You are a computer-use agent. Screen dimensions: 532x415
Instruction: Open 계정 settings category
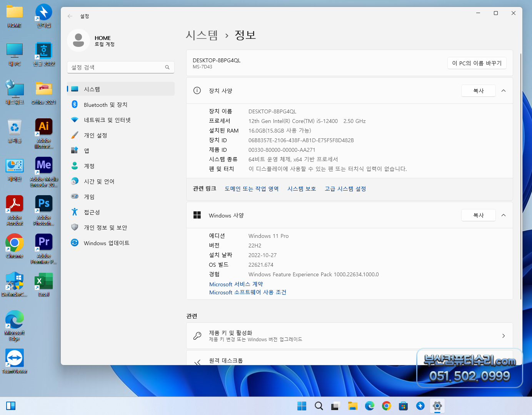(x=121, y=166)
